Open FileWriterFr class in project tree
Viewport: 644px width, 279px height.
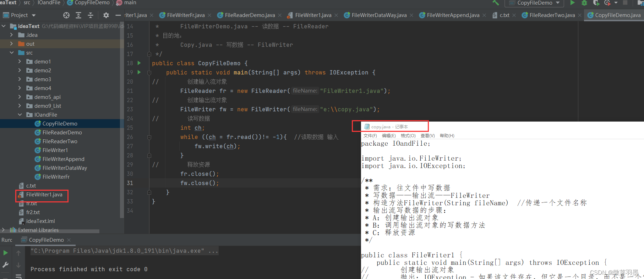56,177
